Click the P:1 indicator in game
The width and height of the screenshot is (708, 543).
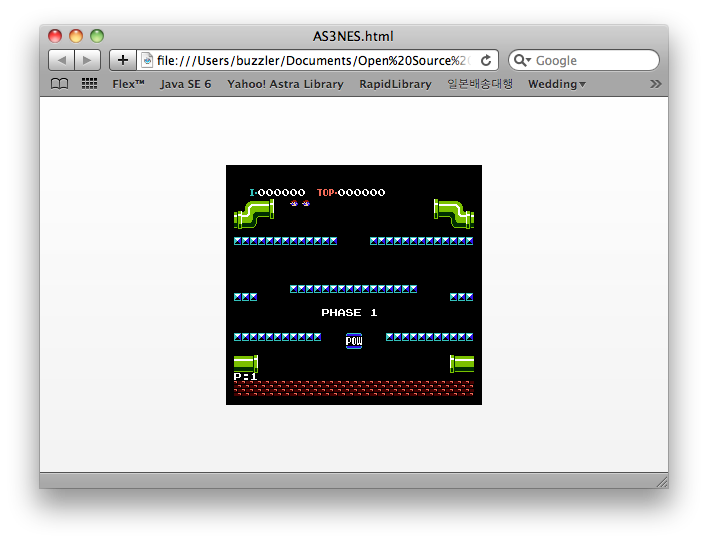pyautogui.click(x=245, y=376)
